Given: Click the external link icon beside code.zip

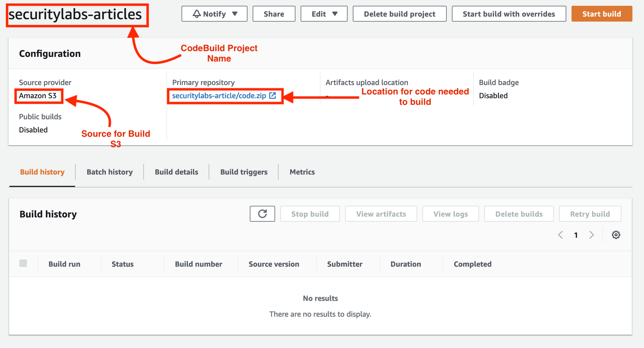Looking at the screenshot, I should 273,95.
